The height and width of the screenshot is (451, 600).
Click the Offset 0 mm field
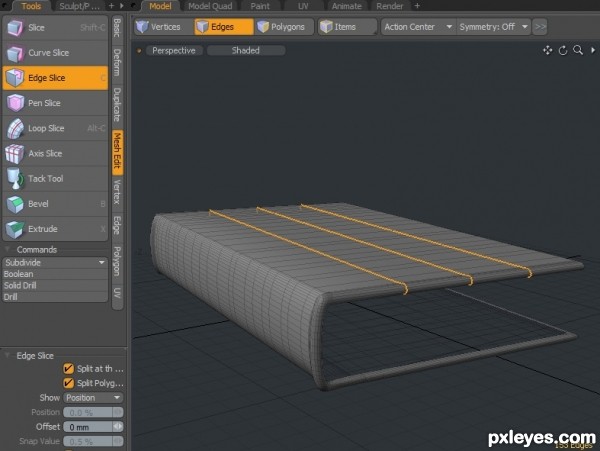[88, 427]
